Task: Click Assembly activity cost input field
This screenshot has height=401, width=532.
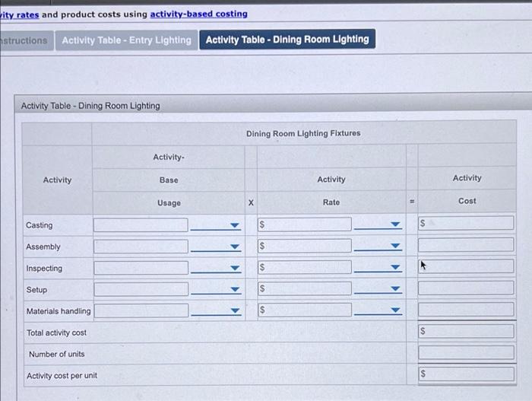Action: [466, 245]
